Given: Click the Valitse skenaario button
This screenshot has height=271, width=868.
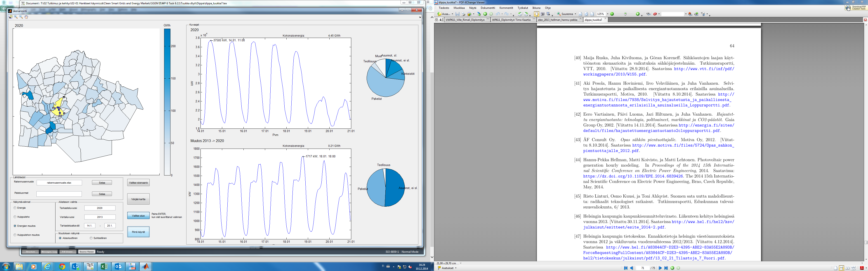Looking at the screenshot, I should point(139,183).
